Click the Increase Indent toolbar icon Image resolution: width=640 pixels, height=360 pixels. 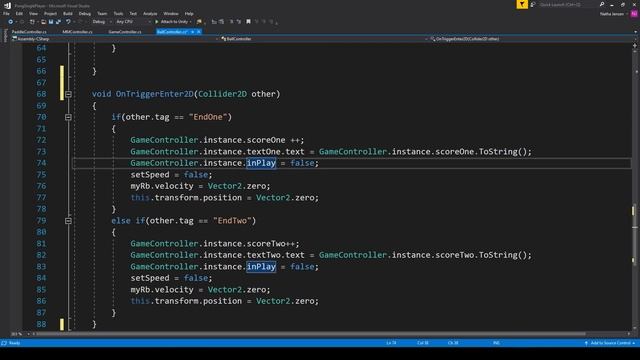pyautogui.click(x=221, y=22)
